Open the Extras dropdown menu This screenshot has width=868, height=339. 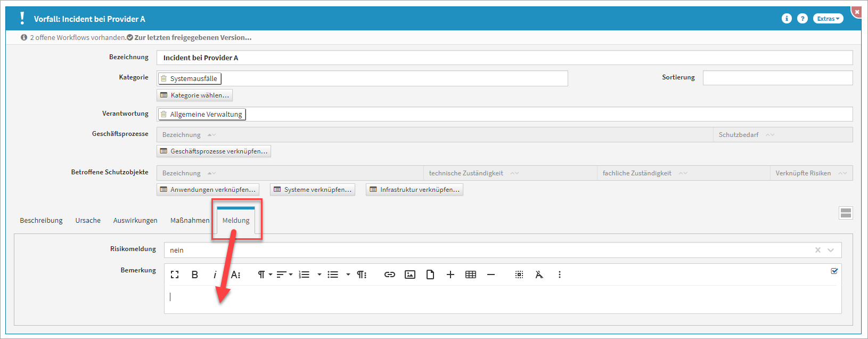click(828, 19)
